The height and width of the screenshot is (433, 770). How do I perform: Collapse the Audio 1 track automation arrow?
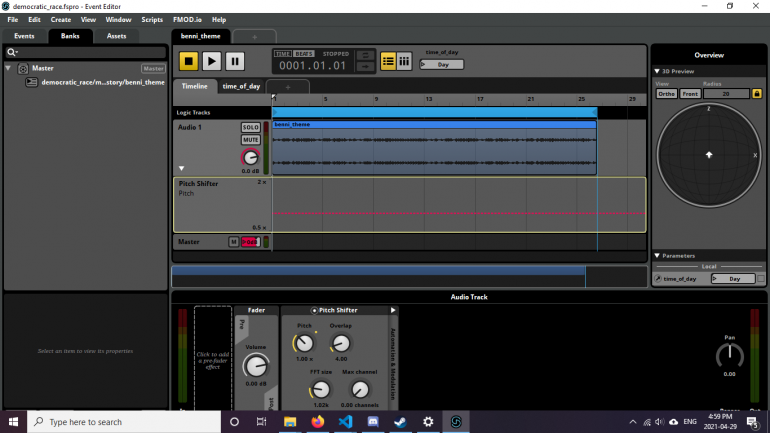[x=181, y=168]
